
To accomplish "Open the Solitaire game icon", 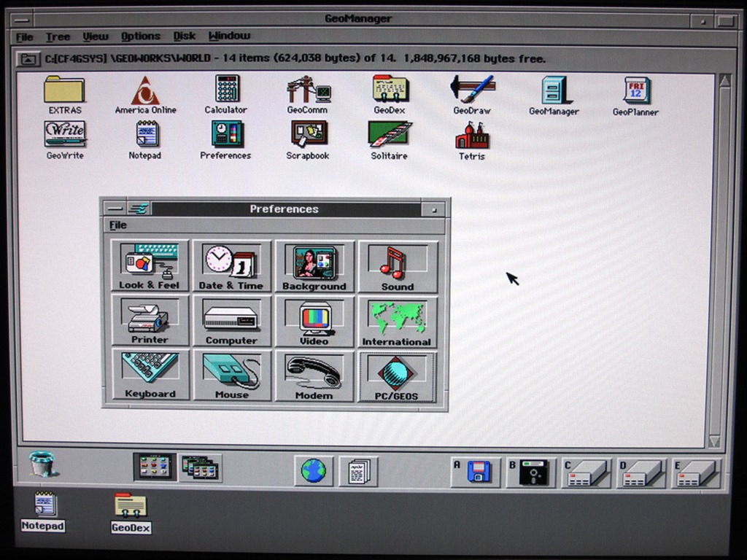I will [x=389, y=134].
